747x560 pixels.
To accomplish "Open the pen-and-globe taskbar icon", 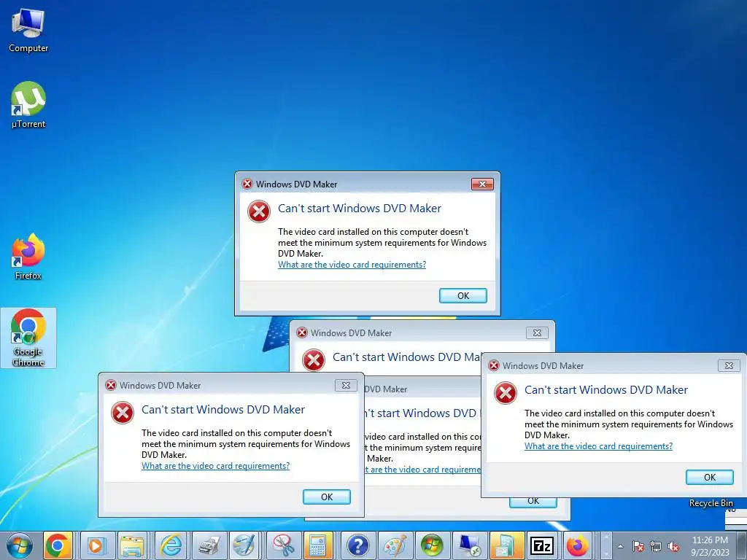I will point(245,545).
